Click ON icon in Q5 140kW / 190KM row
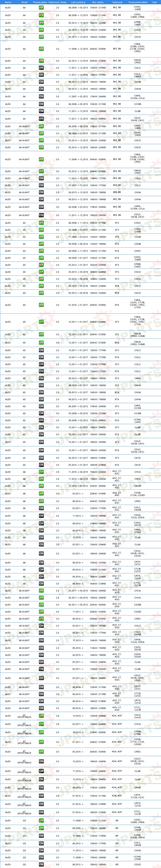The image size is (161, 868). pos(41,850)
